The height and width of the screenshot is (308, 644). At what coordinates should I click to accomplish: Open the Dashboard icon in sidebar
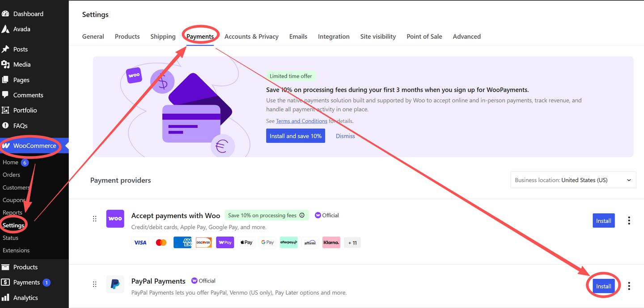click(x=5, y=14)
